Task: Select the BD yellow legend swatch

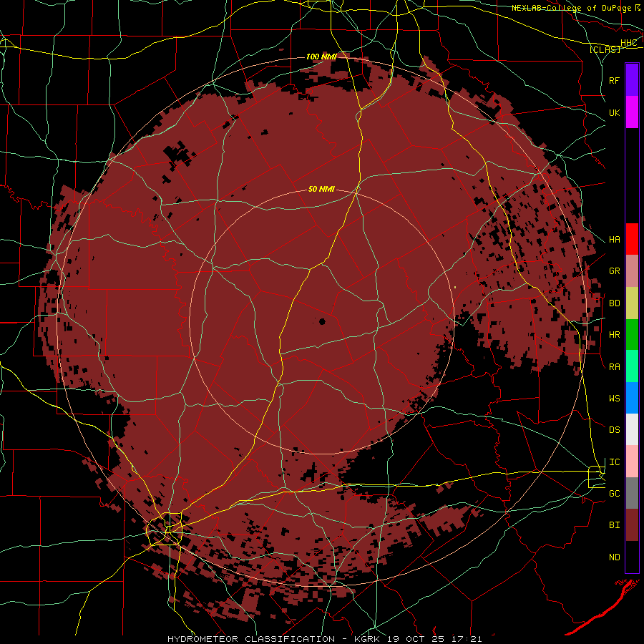Action: pos(632,303)
